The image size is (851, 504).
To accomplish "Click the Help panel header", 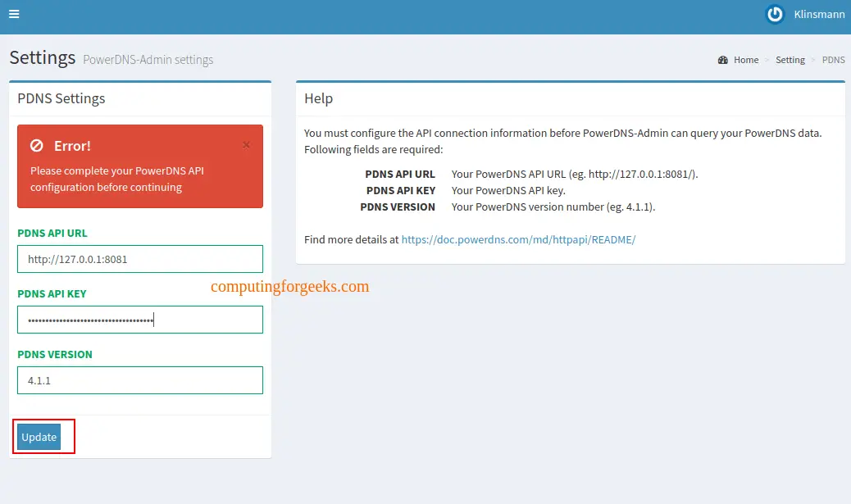I will [x=318, y=98].
